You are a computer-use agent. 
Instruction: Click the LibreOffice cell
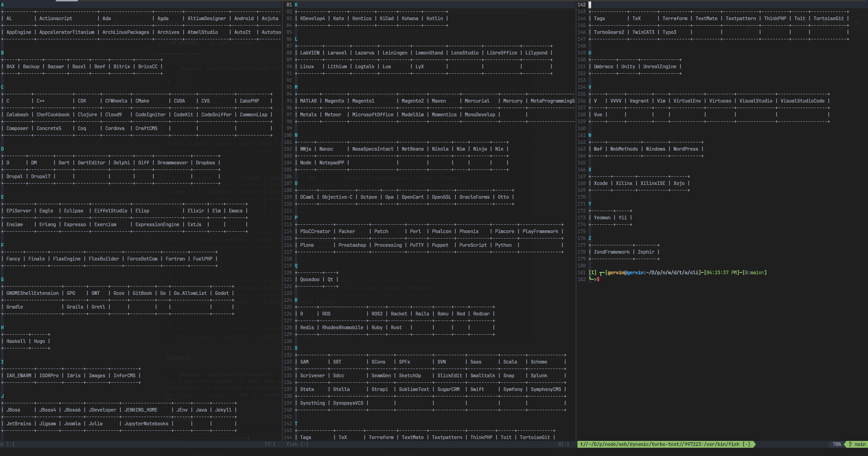(502, 53)
